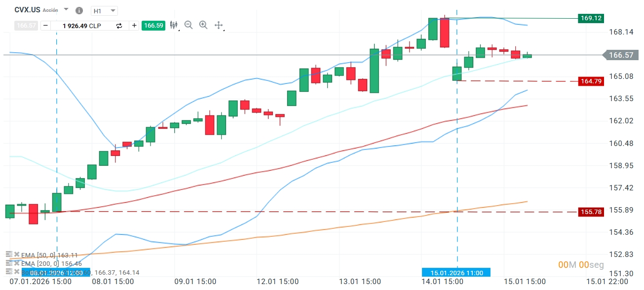Select the 169.12 green price level label
644x290 pixels.
click(x=591, y=18)
